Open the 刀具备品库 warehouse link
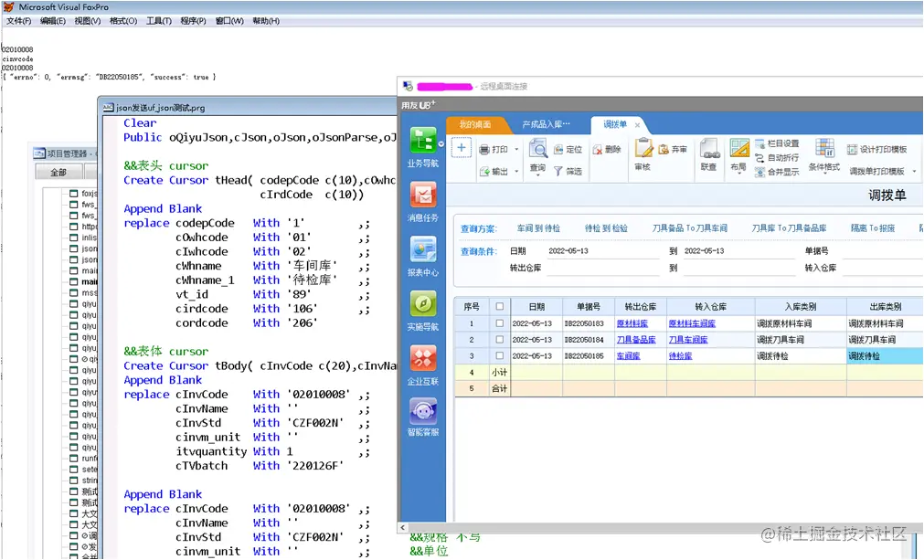The width and height of the screenshot is (924, 560). click(x=636, y=340)
